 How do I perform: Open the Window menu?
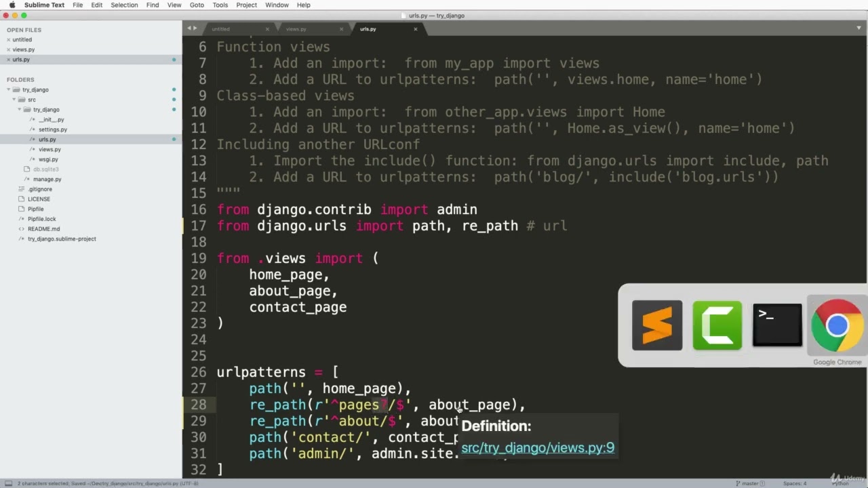277,5
